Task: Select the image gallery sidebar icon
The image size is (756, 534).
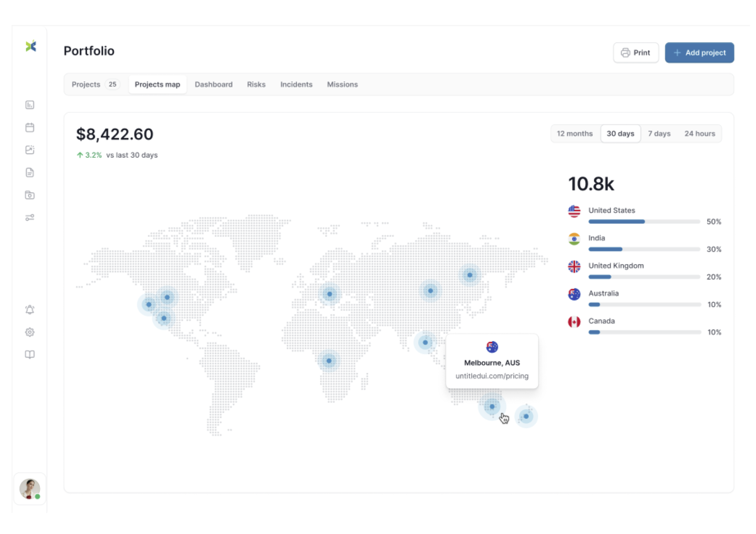Action: [30, 150]
